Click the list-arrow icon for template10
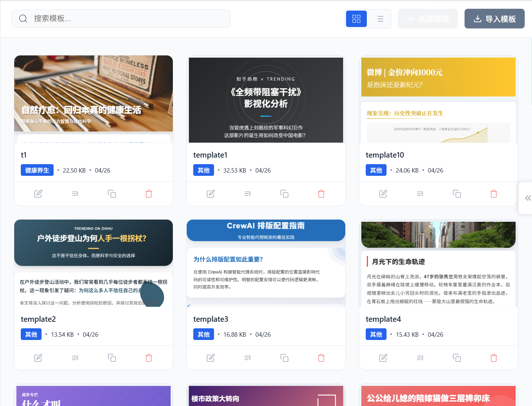 click(x=420, y=194)
